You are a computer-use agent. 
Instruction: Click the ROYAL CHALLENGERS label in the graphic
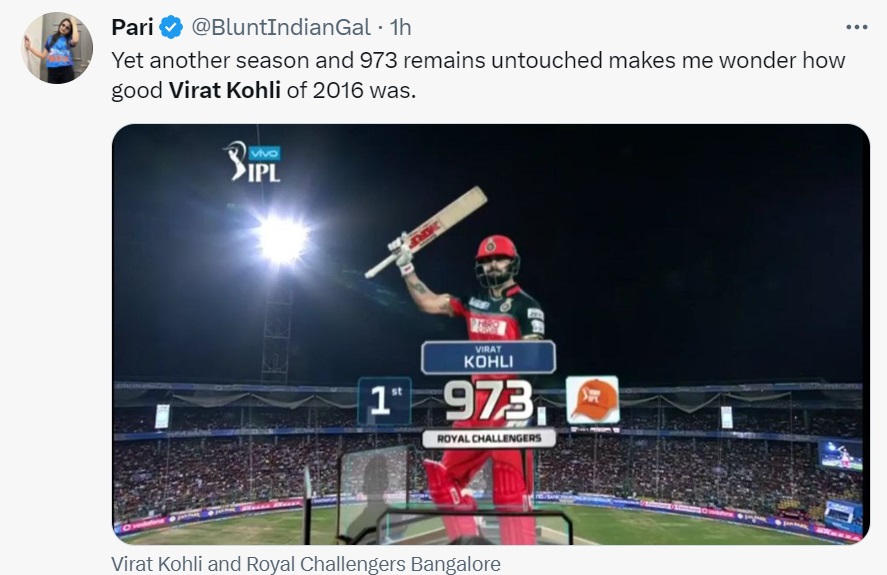click(489, 438)
